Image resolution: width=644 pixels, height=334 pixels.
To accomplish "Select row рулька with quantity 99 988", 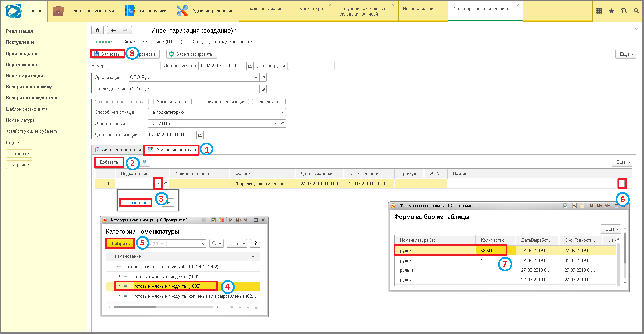I will pyautogui.click(x=505, y=250).
